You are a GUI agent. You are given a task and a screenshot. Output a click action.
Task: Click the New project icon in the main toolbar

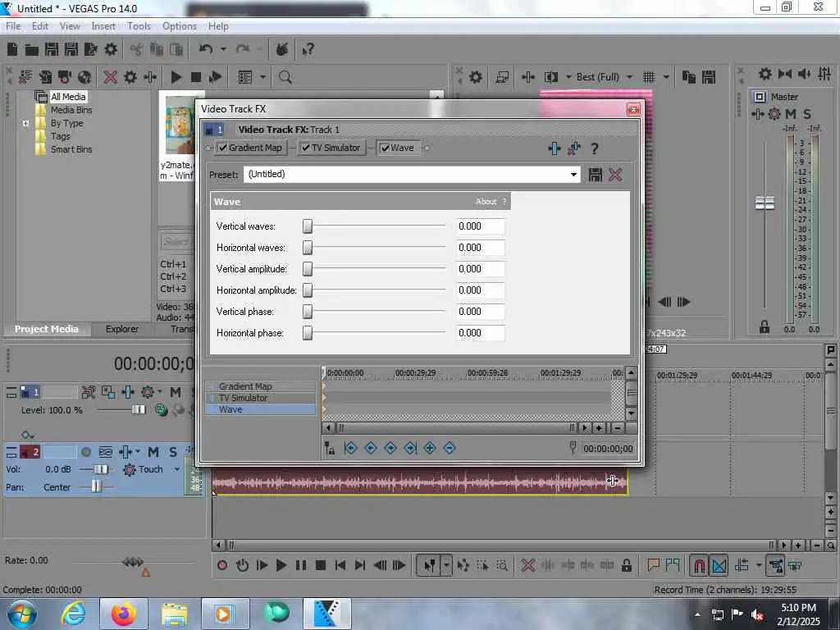[12, 50]
